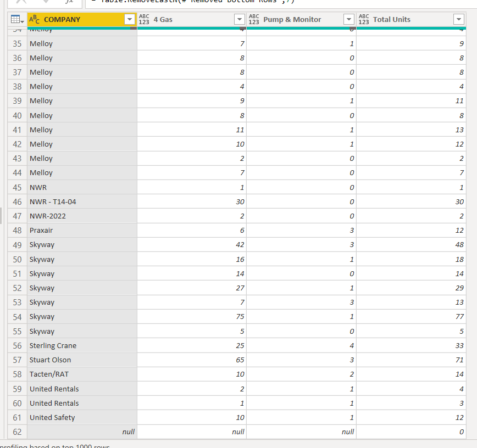
Task: Click Skyway in row 49
Action: click(82, 245)
